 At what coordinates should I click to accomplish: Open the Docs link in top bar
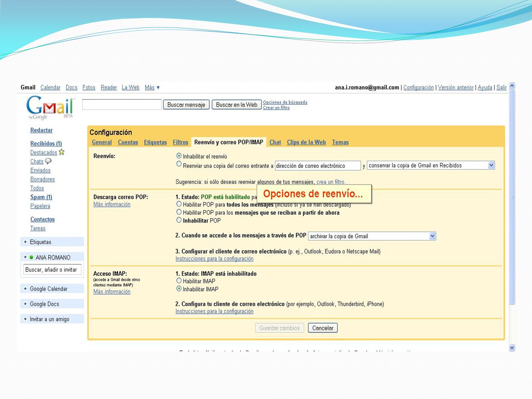click(x=71, y=88)
